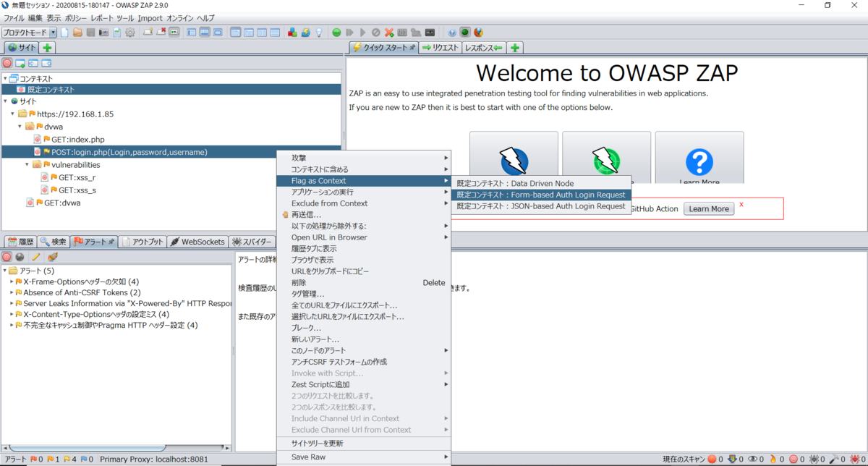Choose 再送信... in context menu
This screenshot has width=868, height=466.
click(364, 214)
